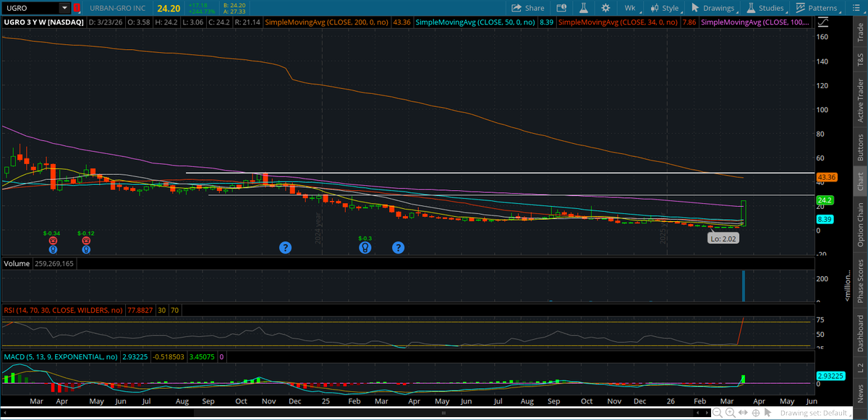This screenshot has width=868, height=420.
Task: Open the UGRO symbol dropdown arrow
Action: (x=65, y=8)
